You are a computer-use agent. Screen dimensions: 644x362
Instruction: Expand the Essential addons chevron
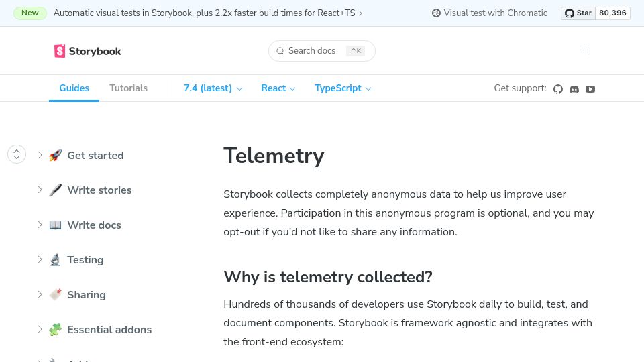pyautogui.click(x=40, y=329)
